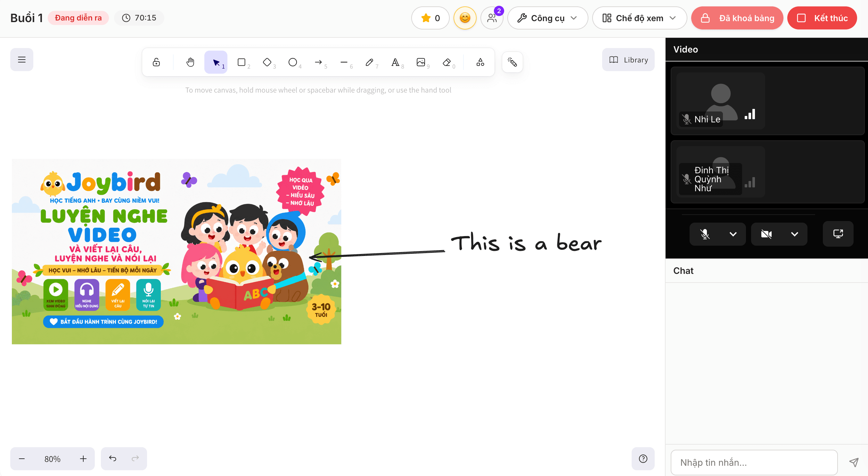868x476 pixels.
Task: Select the Arrow drawing tool
Action: [x=318, y=62]
